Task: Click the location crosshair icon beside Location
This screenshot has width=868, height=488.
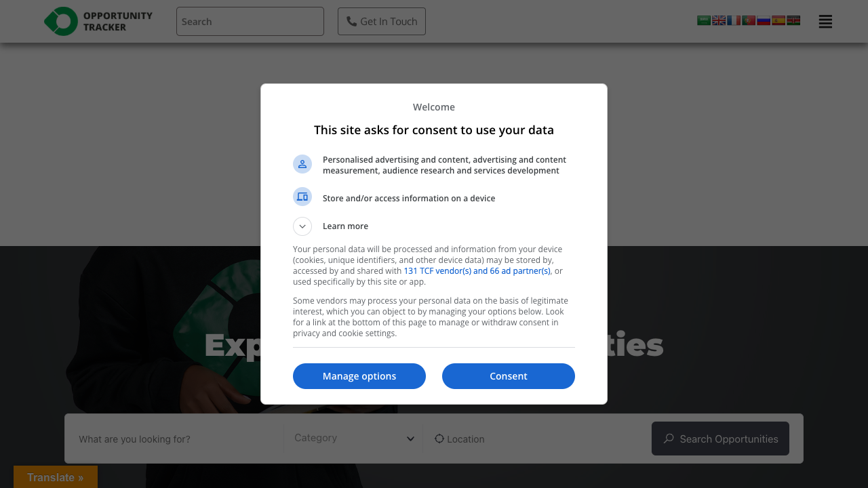Action: click(439, 439)
